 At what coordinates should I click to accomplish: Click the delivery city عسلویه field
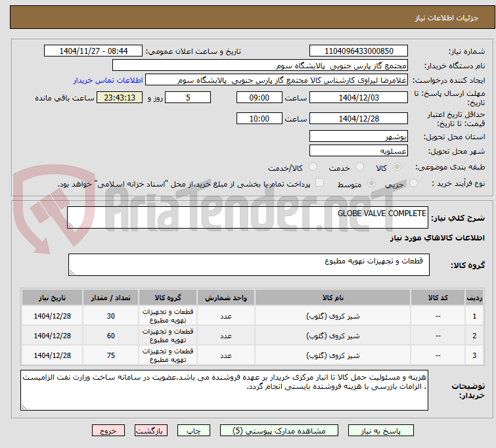359,151
